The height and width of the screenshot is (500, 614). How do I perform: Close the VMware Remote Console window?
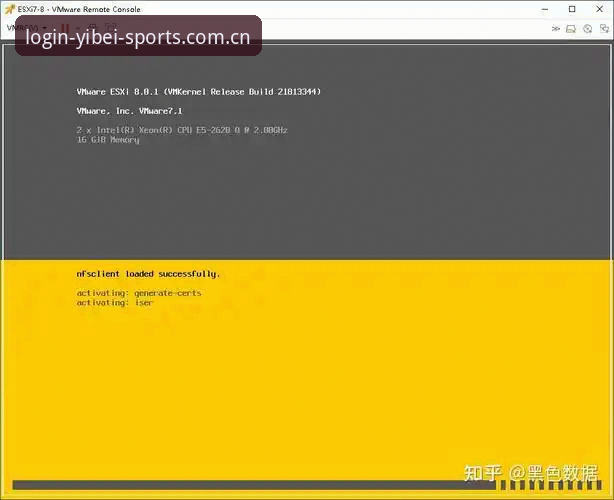(600, 9)
